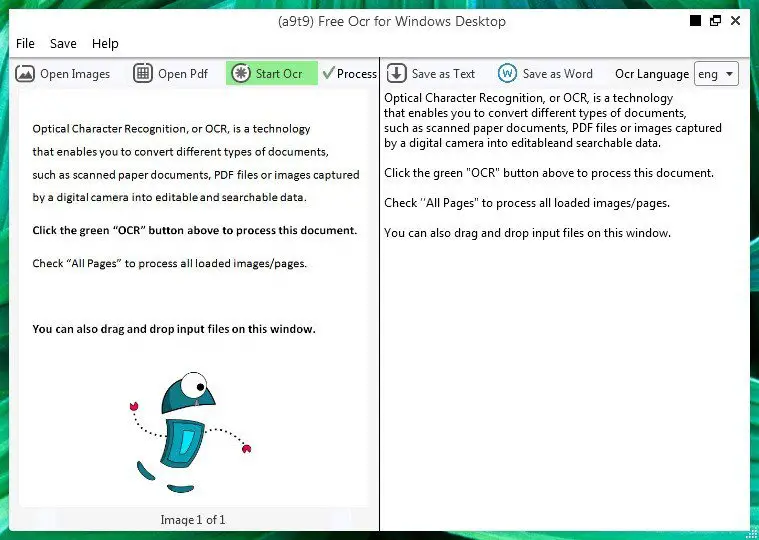Click the Start Ocr label
Screen dimensions: 759x540
[279, 74]
